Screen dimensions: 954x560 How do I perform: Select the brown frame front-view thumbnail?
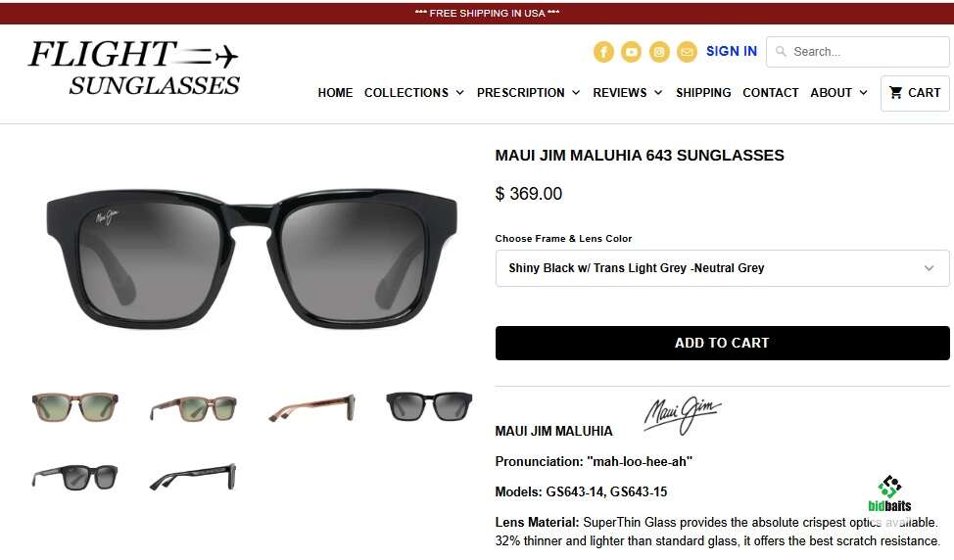pos(74,406)
